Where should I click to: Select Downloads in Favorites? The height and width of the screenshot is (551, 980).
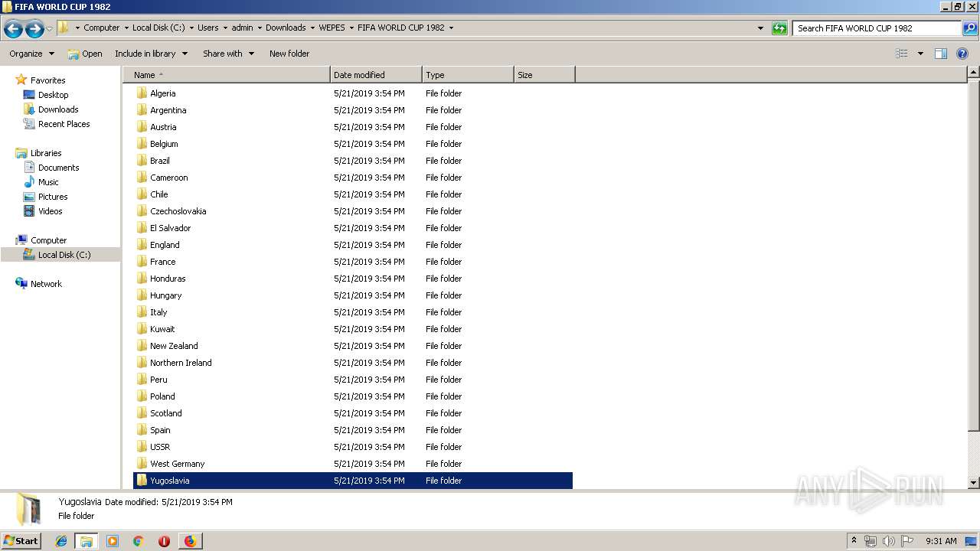click(58, 109)
